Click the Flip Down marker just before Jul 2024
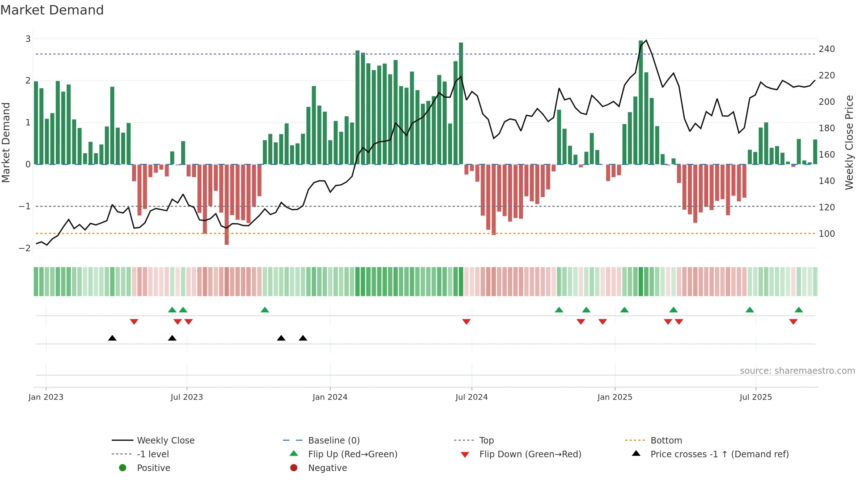 click(x=467, y=322)
